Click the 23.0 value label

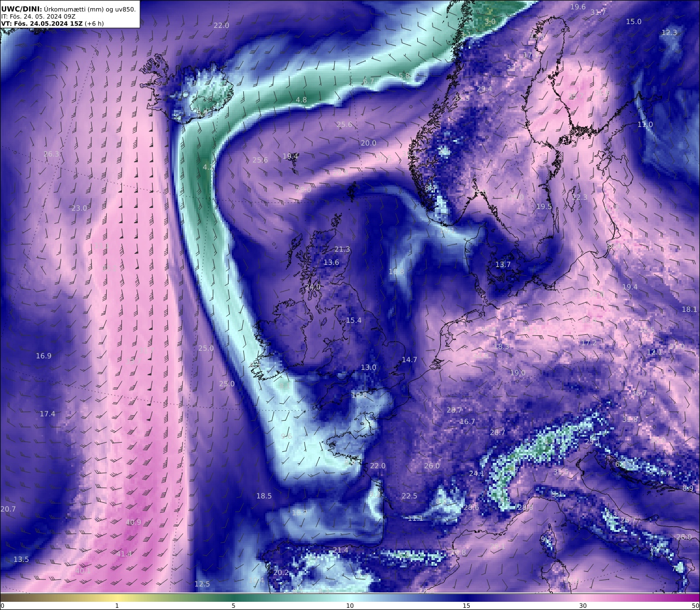click(79, 208)
